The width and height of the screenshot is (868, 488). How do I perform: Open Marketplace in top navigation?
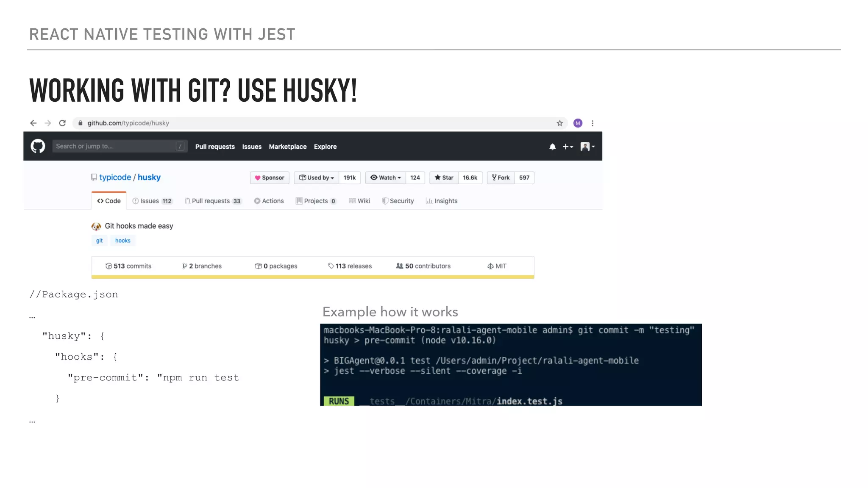[x=288, y=147]
